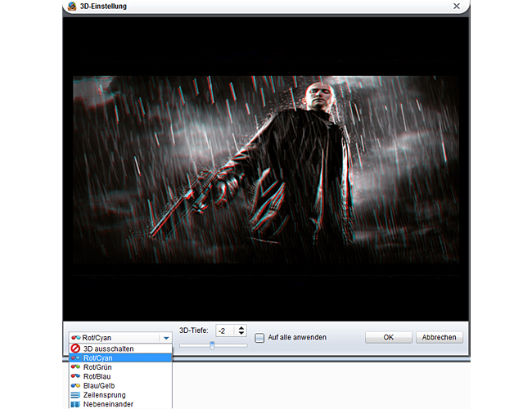The width and height of the screenshot is (532, 409).
Task: Enable the Auf alle anwenden checkbox
Action: 259,338
